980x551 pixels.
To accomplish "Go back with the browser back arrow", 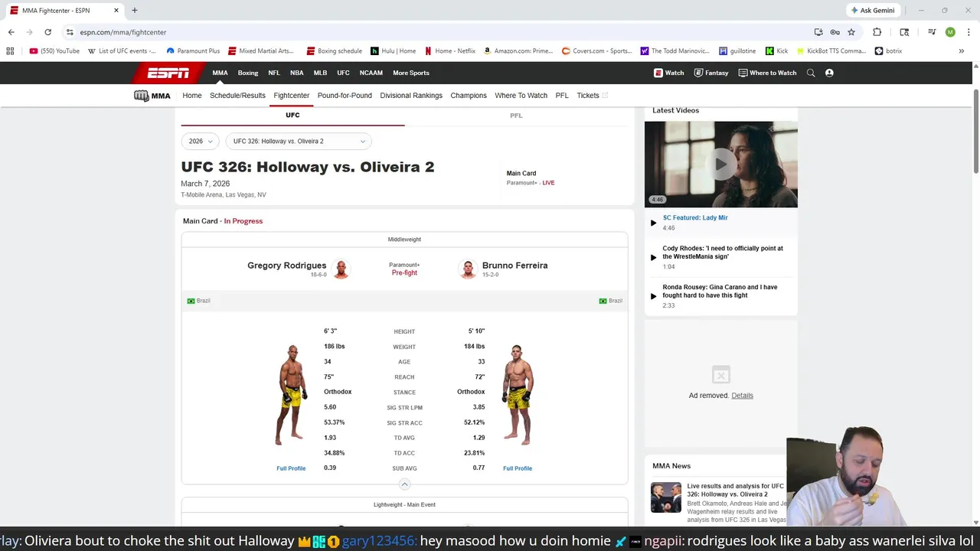I will click(11, 32).
